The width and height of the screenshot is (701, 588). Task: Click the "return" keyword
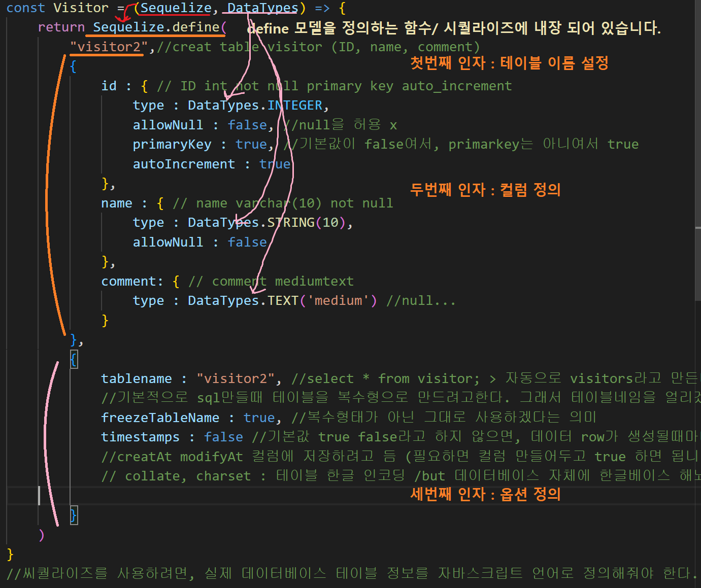pos(61,27)
